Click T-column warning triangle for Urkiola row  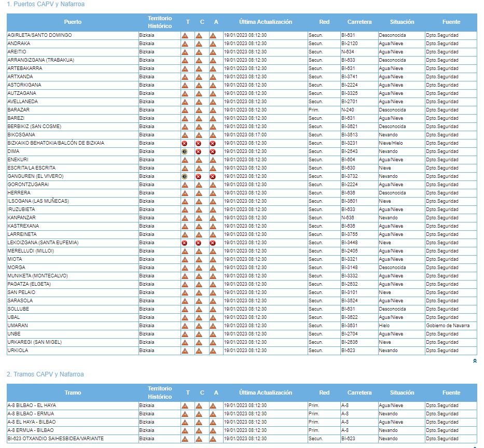[185, 351]
